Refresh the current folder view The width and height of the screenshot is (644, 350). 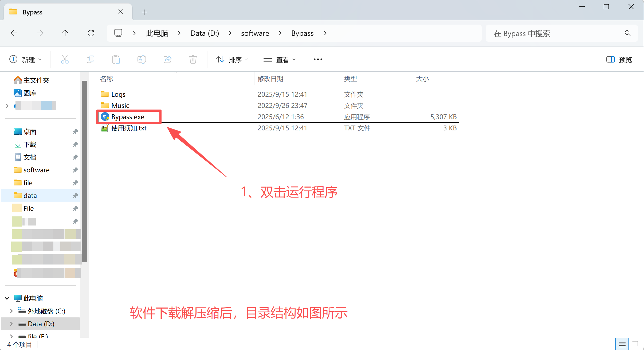[x=91, y=33]
